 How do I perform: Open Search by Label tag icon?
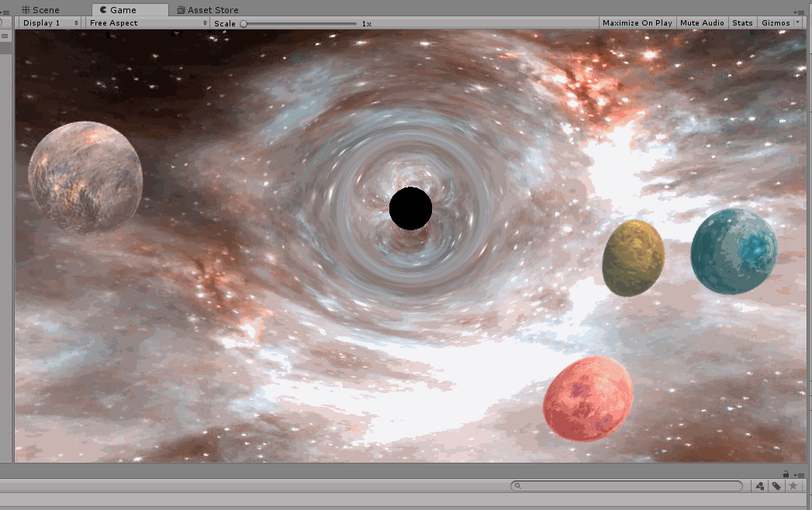click(x=776, y=486)
